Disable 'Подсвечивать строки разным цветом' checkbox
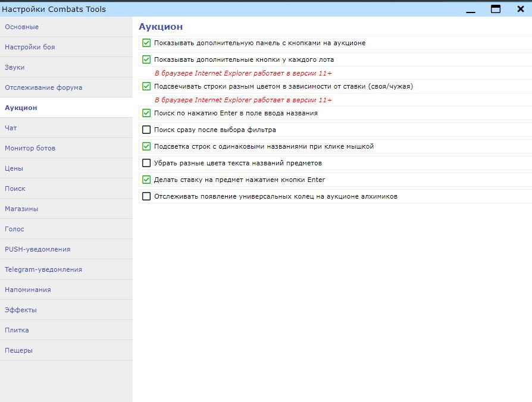This screenshot has width=532, height=402. pyautogui.click(x=146, y=86)
